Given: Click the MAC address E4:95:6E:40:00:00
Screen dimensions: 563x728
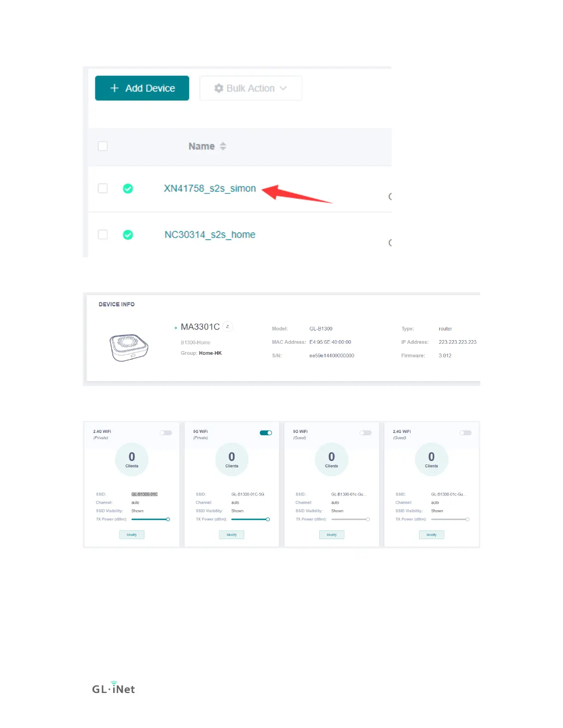Looking at the screenshot, I should click(x=330, y=342).
